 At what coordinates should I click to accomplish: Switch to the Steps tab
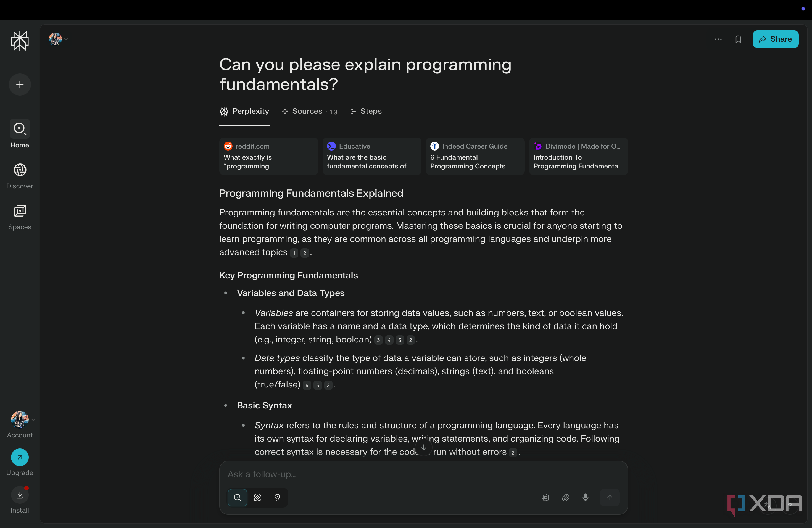[x=366, y=111]
